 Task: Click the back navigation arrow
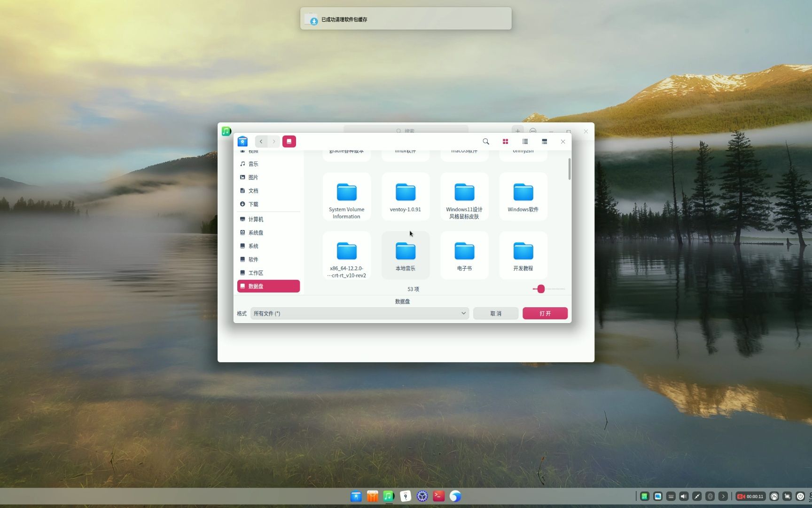click(x=261, y=141)
